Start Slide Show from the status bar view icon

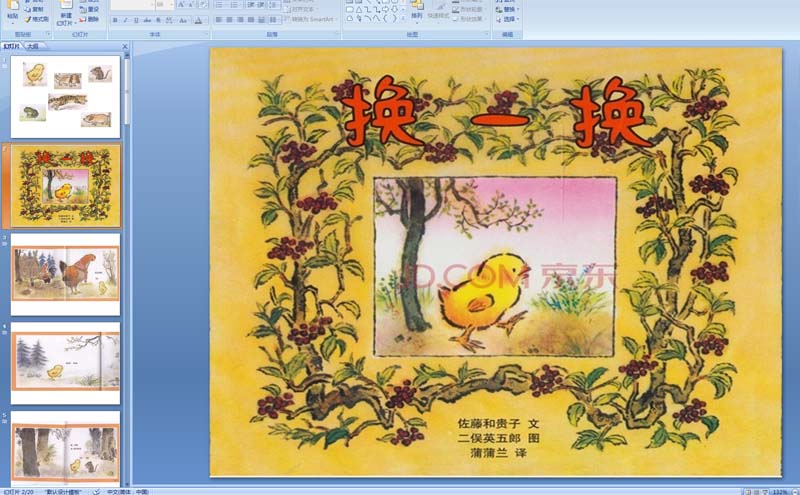pyautogui.click(x=765, y=492)
